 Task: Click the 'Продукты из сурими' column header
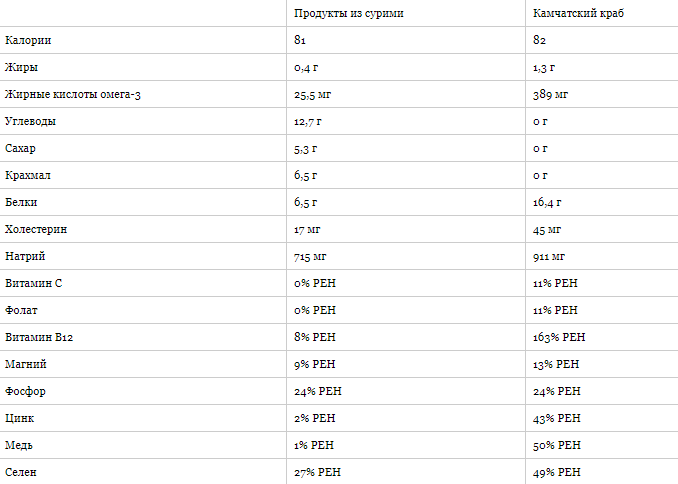pyautogui.click(x=349, y=14)
